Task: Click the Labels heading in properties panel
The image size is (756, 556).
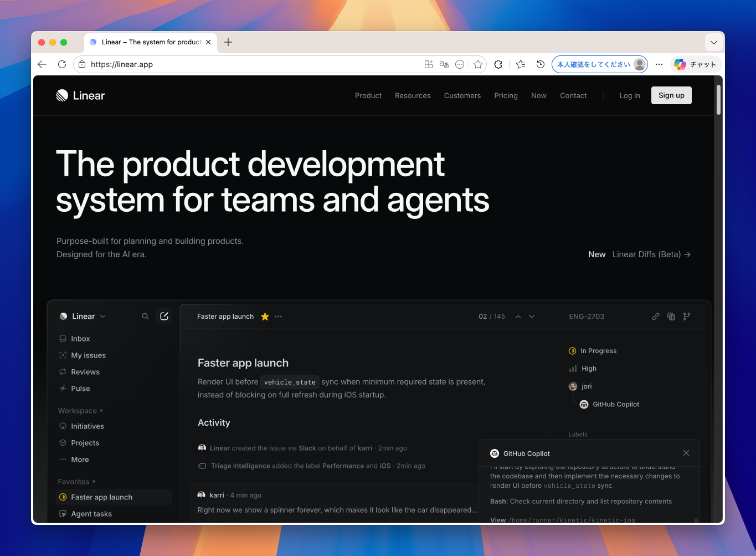Action: [x=578, y=435]
